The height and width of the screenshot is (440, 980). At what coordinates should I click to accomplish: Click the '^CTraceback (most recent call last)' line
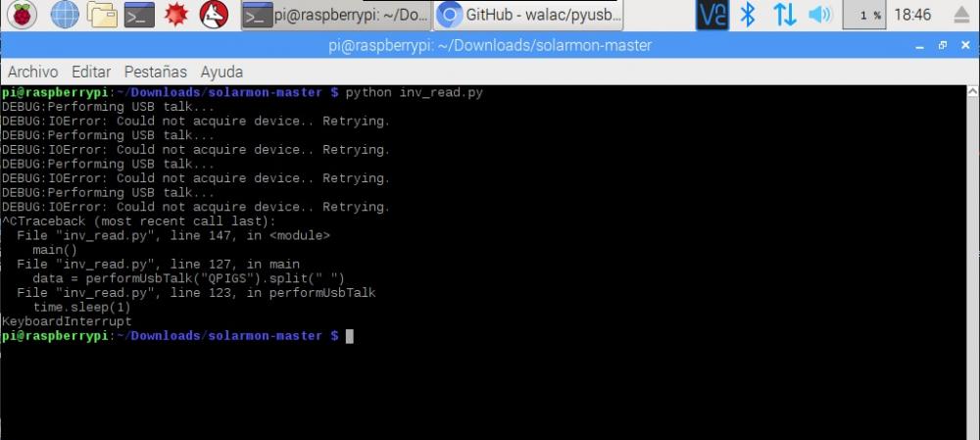point(138,221)
